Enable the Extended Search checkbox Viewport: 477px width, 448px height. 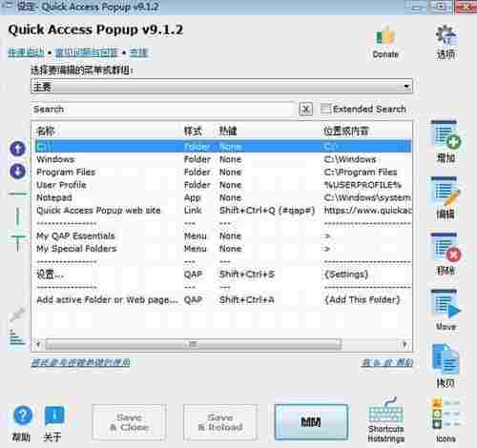pos(325,109)
